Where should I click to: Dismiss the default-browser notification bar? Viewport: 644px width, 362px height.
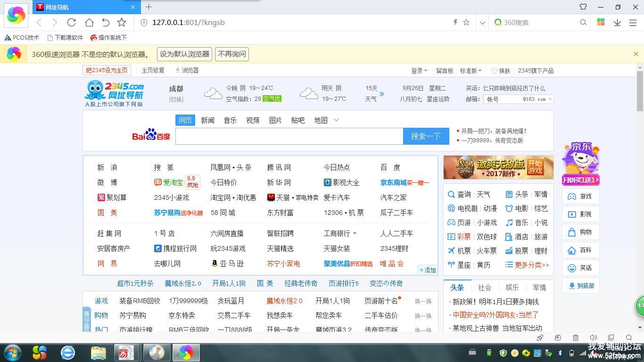coord(636,54)
